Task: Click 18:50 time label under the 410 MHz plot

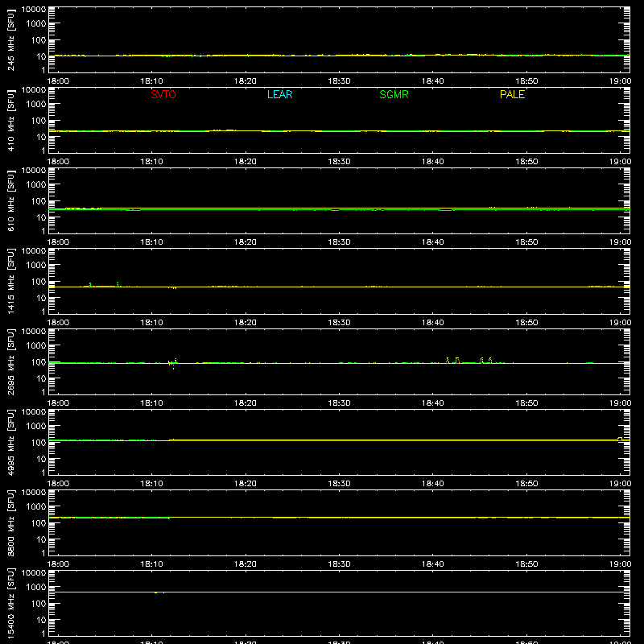Action: (526, 162)
